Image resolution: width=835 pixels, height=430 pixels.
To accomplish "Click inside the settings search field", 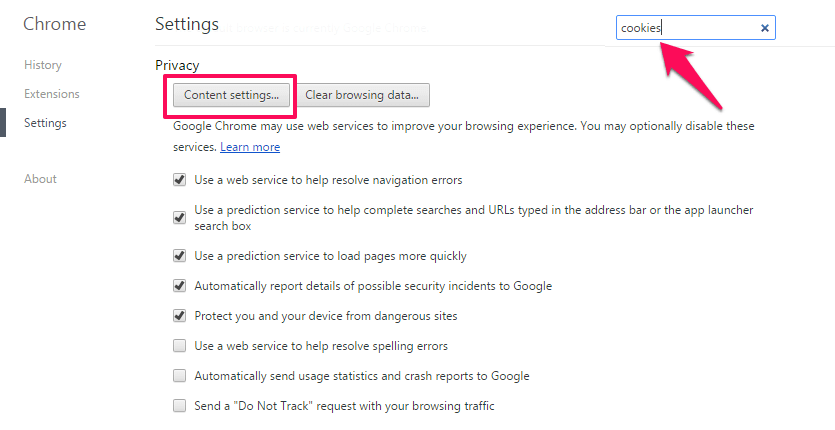I will pos(687,28).
